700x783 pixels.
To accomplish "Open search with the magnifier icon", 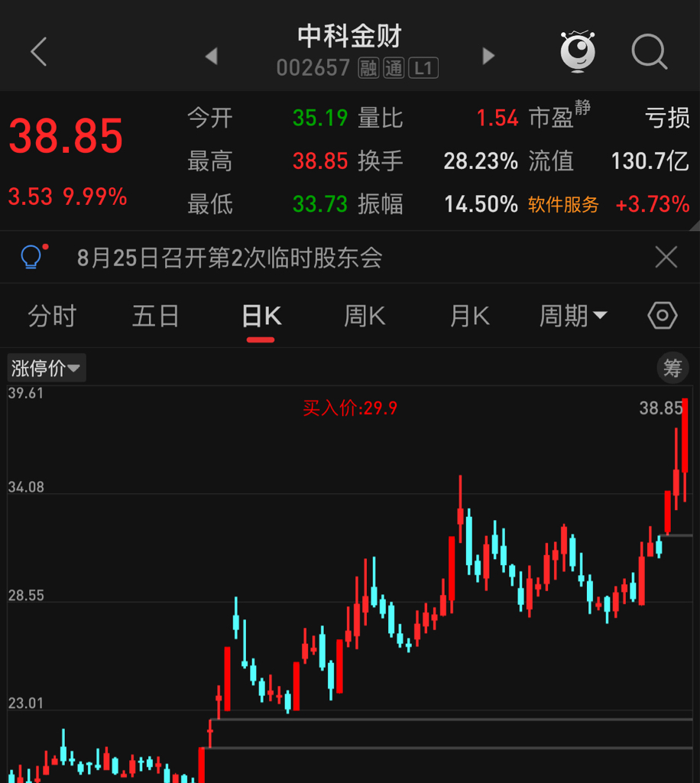I will point(649,51).
